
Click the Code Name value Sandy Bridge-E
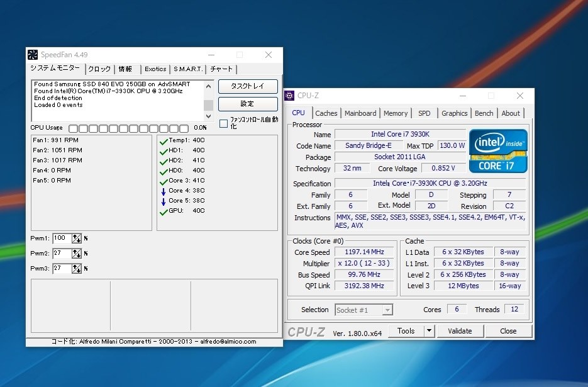click(x=369, y=145)
